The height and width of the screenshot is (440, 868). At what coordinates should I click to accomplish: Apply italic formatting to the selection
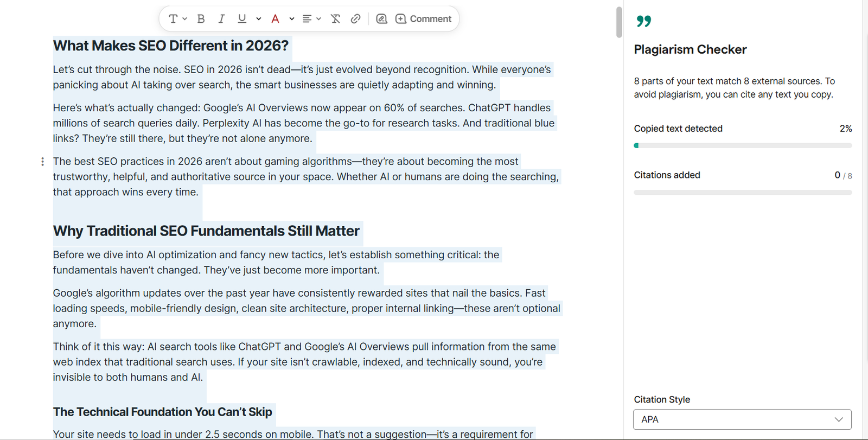[221, 19]
